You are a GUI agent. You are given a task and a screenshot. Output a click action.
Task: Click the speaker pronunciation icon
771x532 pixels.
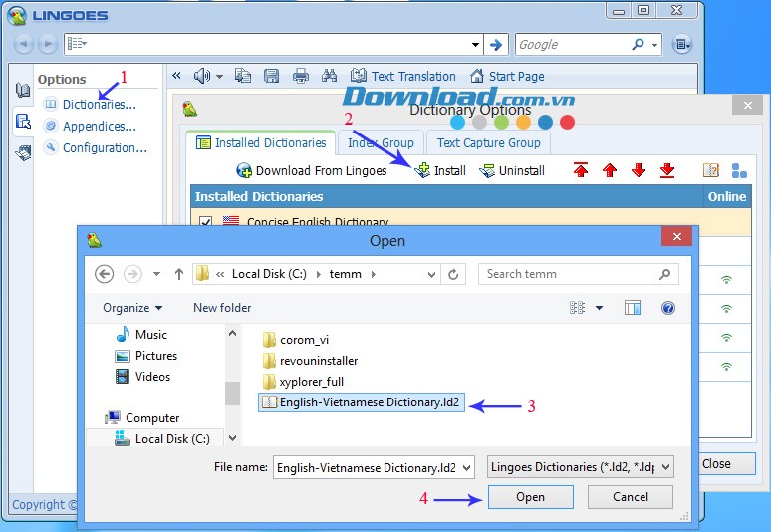point(202,76)
